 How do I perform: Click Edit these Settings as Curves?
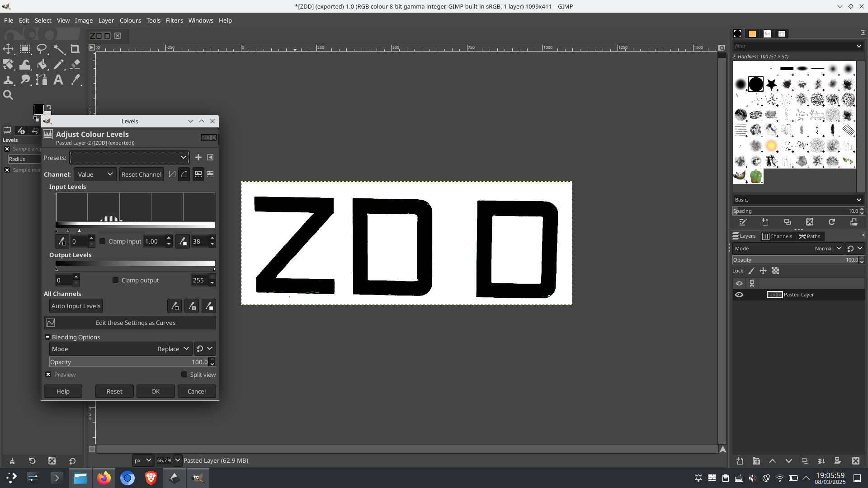tap(130, 323)
